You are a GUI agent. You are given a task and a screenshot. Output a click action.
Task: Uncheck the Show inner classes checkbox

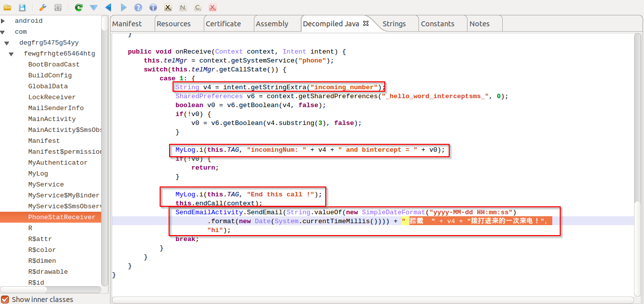(5, 299)
